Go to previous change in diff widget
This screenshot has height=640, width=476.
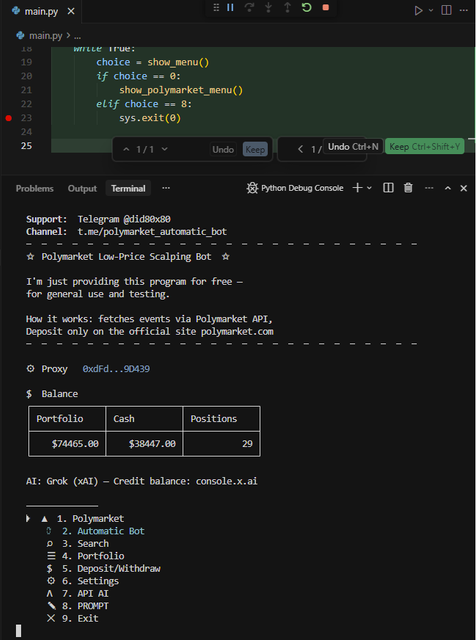pyautogui.click(x=126, y=149)
